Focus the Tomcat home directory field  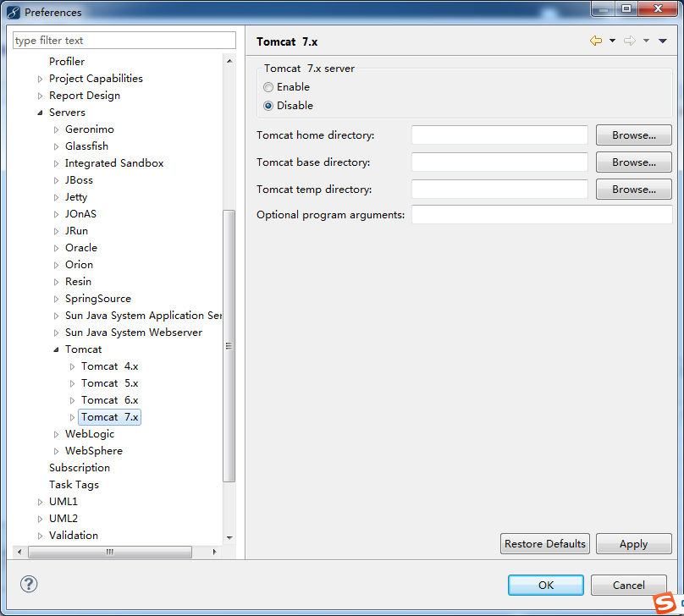[x=499, y=135]
